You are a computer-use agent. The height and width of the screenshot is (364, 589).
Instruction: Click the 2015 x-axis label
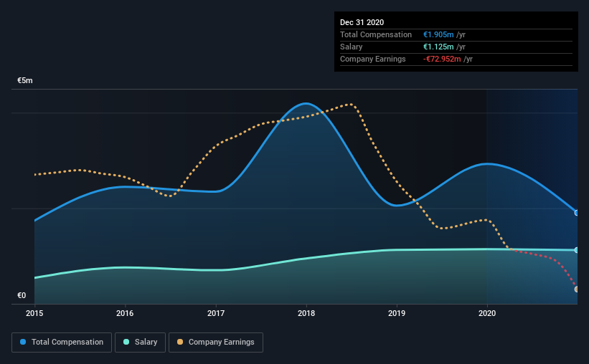pos(34,313)
